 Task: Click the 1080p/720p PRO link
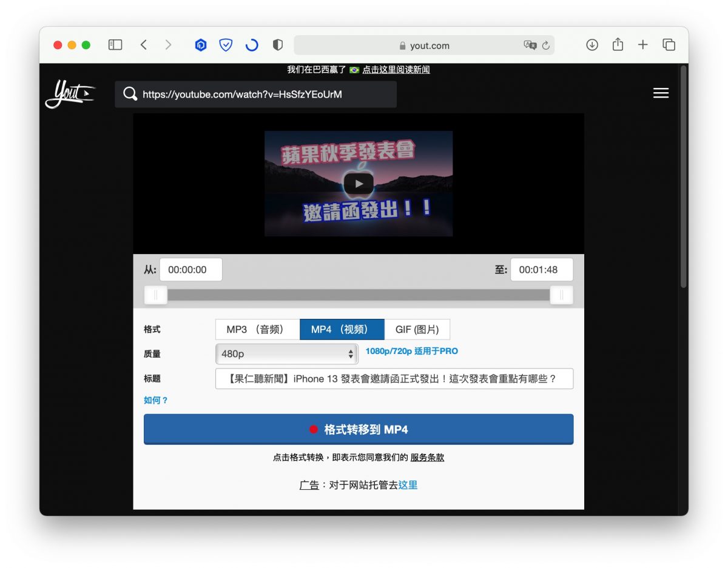(x=412, y=351)
